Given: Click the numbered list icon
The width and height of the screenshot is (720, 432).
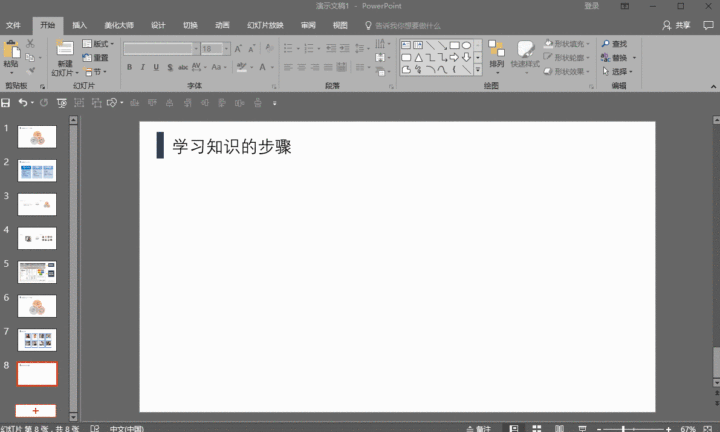Looking at the screenshot, I should click(309, 48).
